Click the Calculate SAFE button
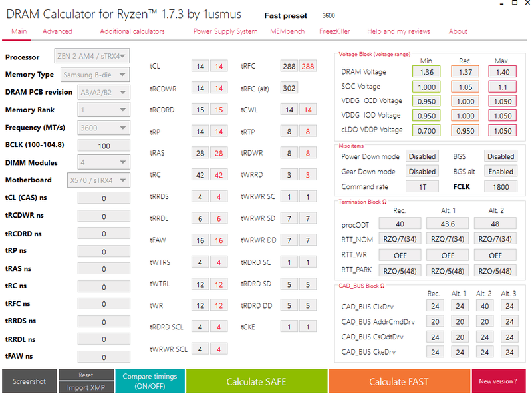The image size is (532, 398). click(x=257, y=381)
